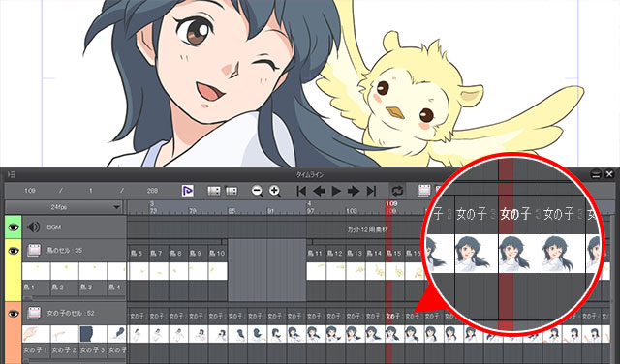Screen dimensions: 620x364
Task: Zoom out the timeline view
Action: (258, 192)
